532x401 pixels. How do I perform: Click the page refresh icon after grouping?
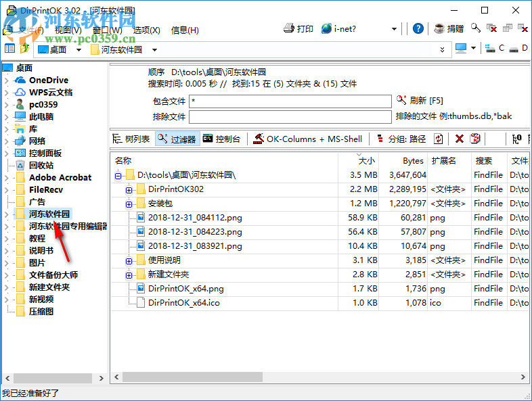click(438, 139)
